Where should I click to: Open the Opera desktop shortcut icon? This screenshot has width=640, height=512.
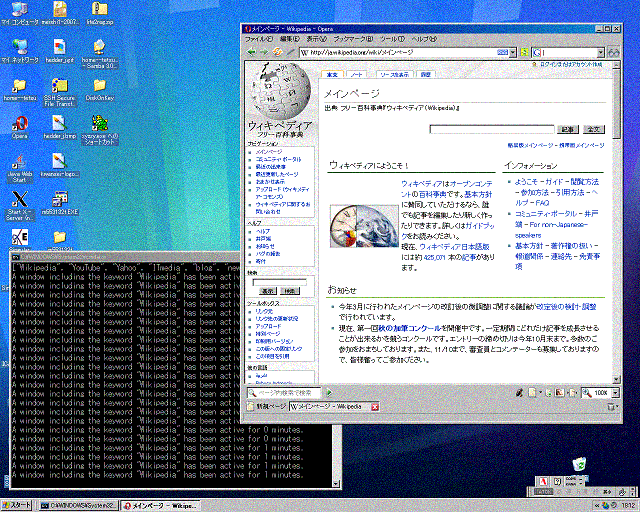click(18, 125)
